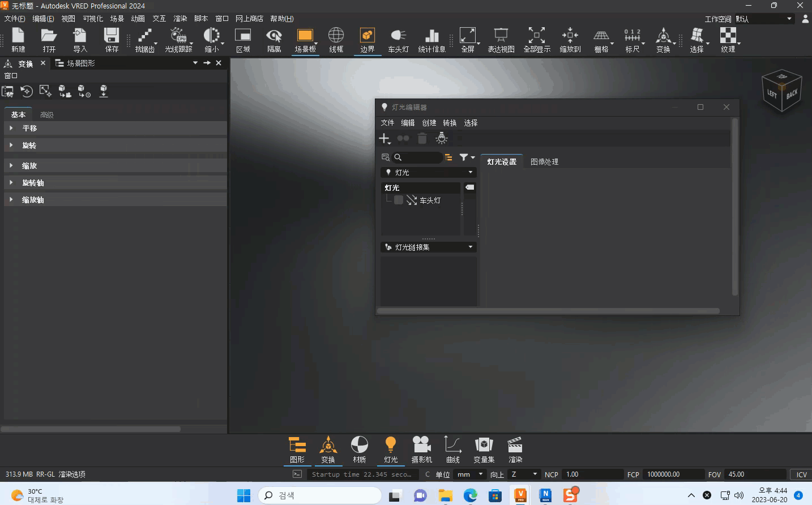The image size is (812, 505).
Task: Open the 文件(F) main menu
Action: (x=15, y=19)
